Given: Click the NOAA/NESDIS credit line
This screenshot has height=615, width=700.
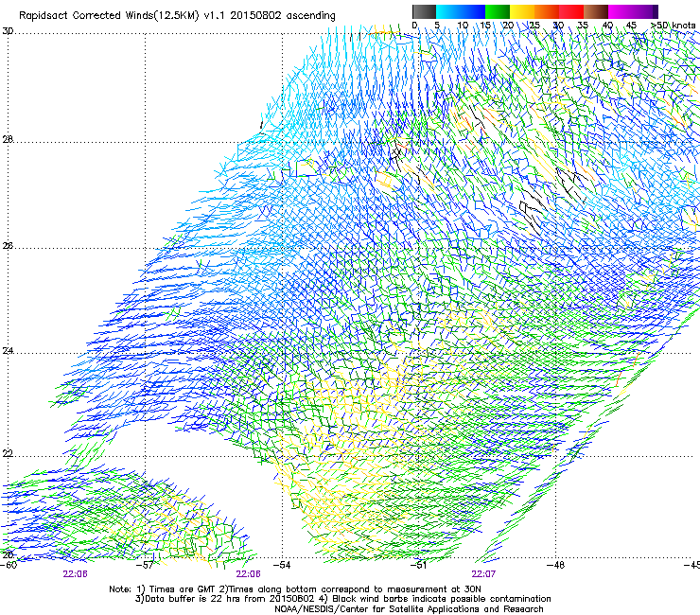Looking at the screenshot, I should pyautogui.click(x=409, y=609).
